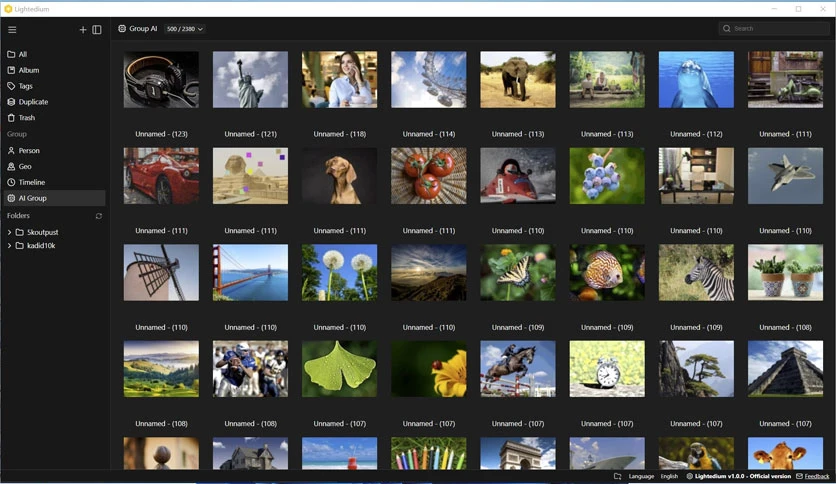This screenshot has height=484, width=836.
Task: Click the Language label in status bar
Action: (x=641, y=477)
